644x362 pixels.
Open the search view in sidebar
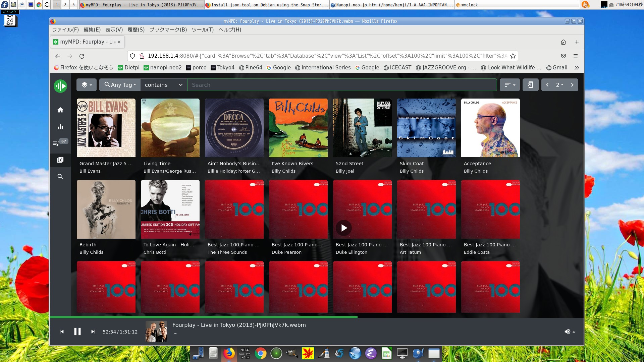click(60, 177)
